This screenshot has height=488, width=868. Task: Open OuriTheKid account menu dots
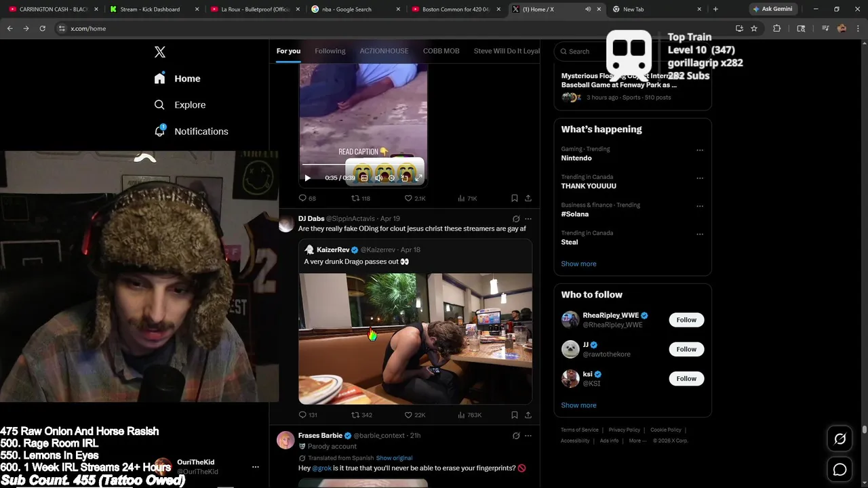tap(256, 467)
